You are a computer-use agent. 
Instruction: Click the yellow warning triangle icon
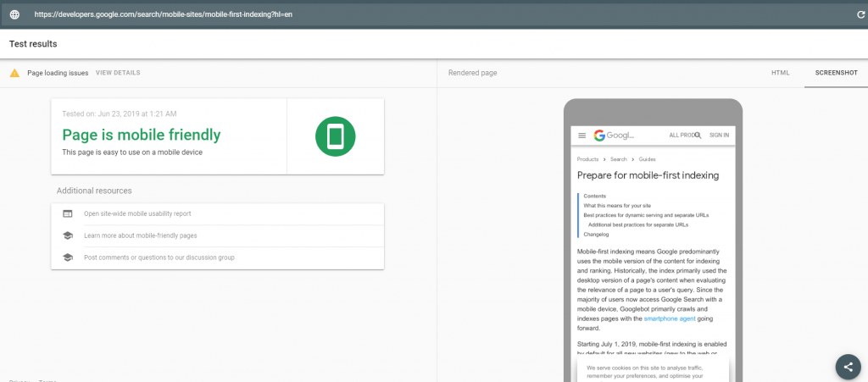coord(15,73)
